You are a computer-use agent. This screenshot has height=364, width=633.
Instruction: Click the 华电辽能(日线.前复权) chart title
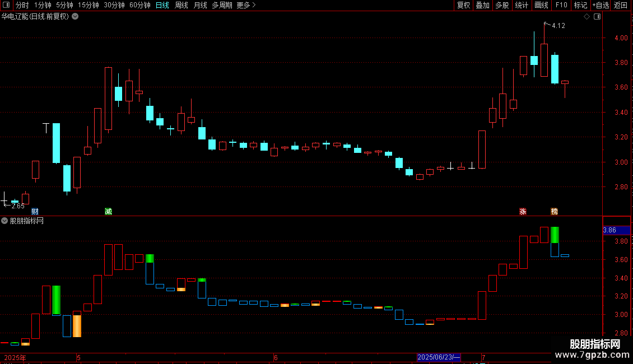(35, 17)
